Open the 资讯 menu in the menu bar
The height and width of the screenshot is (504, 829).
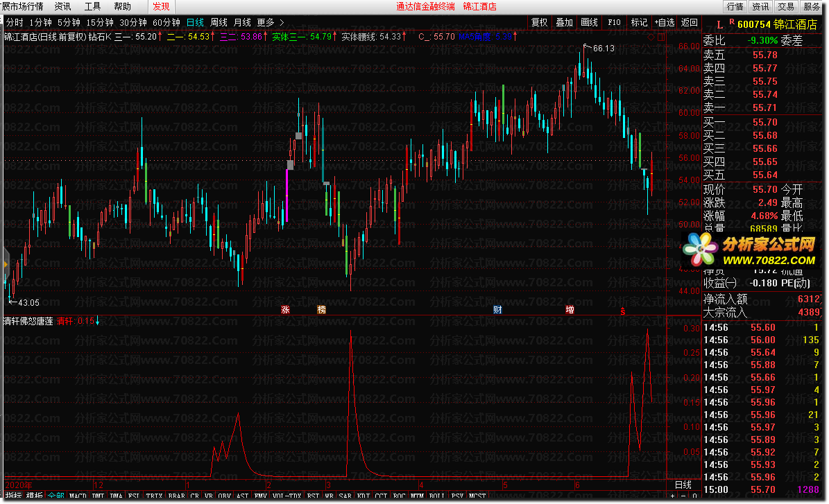[x=62, y=6]
